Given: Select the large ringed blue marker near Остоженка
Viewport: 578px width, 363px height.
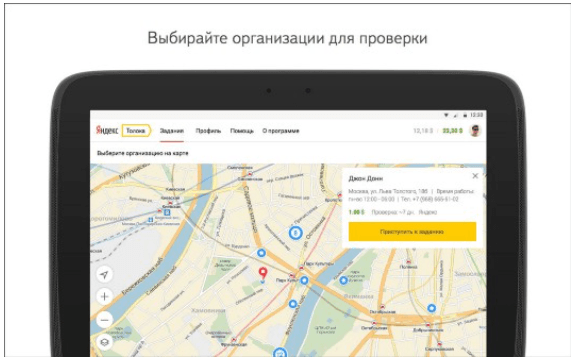Looking at the screenshot, I should pyautogui.click(x=295, y=233).
